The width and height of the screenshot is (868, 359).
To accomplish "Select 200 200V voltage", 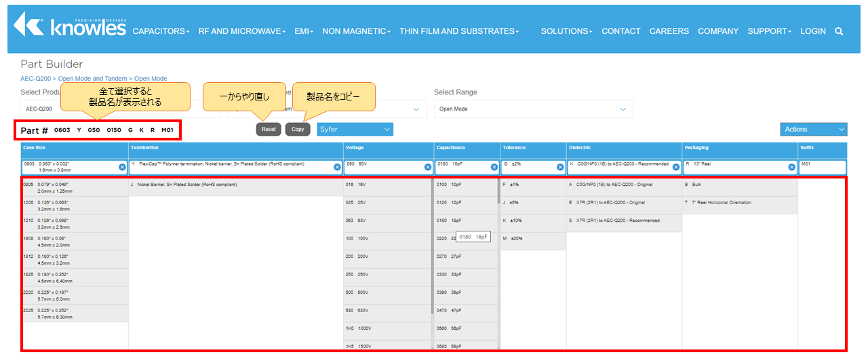I will 387,259.
